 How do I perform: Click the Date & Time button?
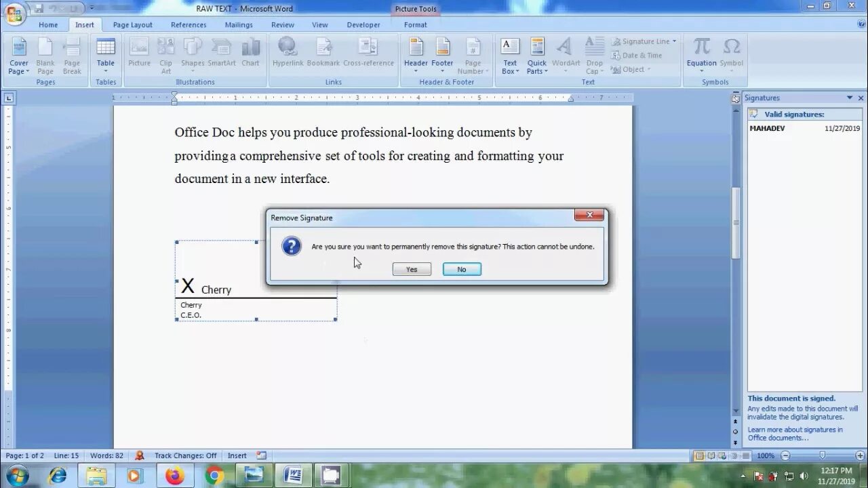[636, 56]
